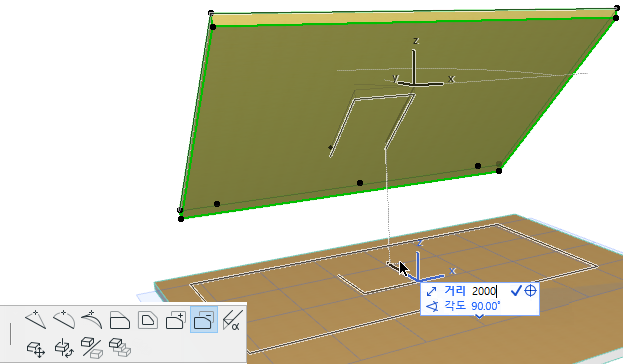The height and width of the screenshot is (364, 623).
Task: Choose the Mirror element icon
Action: pos(92,348)
